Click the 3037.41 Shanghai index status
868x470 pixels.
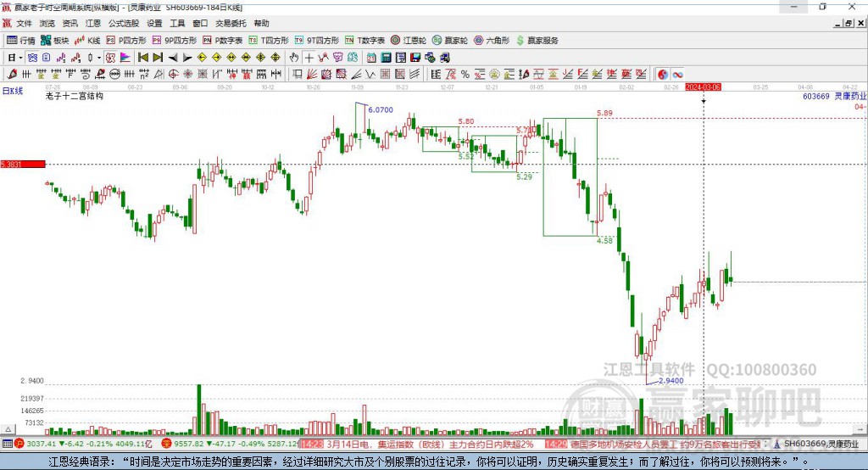pos(41,444)
